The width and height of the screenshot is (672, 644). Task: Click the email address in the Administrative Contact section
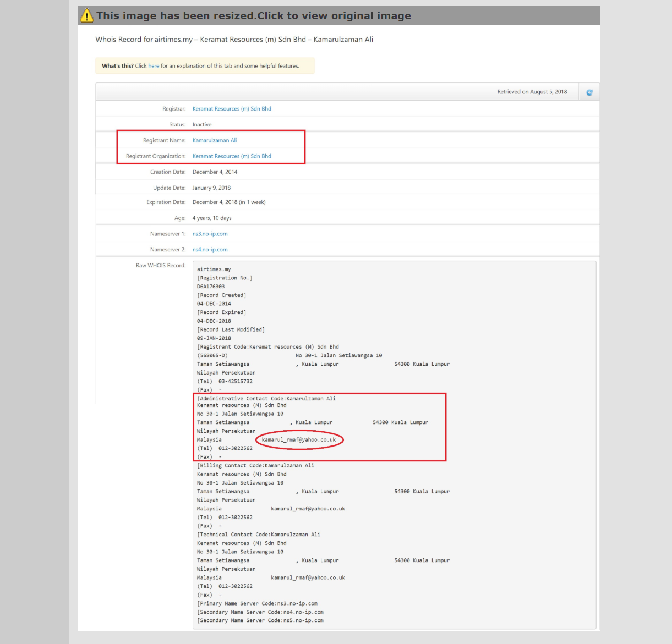pos(299,440)
